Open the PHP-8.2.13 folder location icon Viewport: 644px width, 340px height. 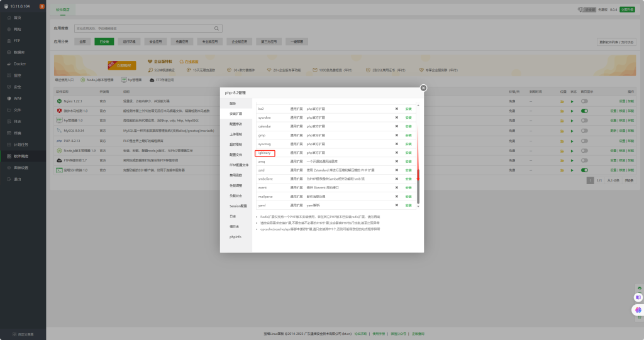pyautogui.click(x=562, y=141)
